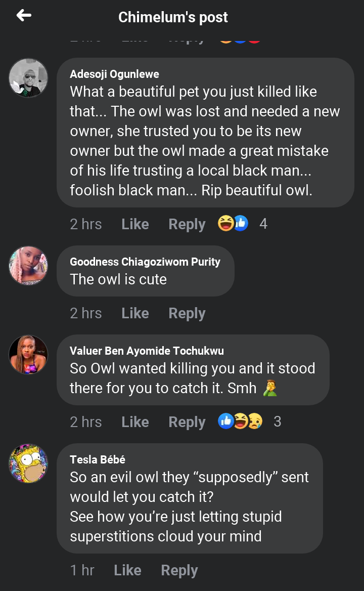View reactions on Valuer Ben's comment
This screenshot has width=364, height=591.
pos(249,421)
